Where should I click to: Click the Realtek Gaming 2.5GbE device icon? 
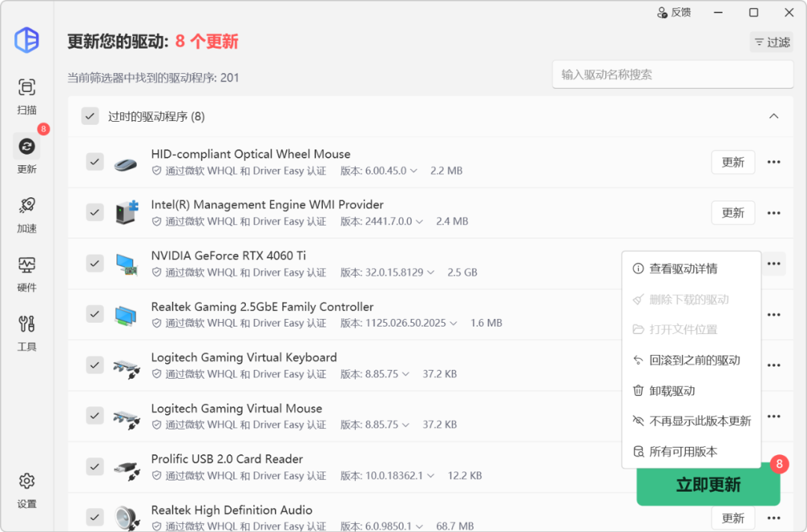tap(126, 315)
